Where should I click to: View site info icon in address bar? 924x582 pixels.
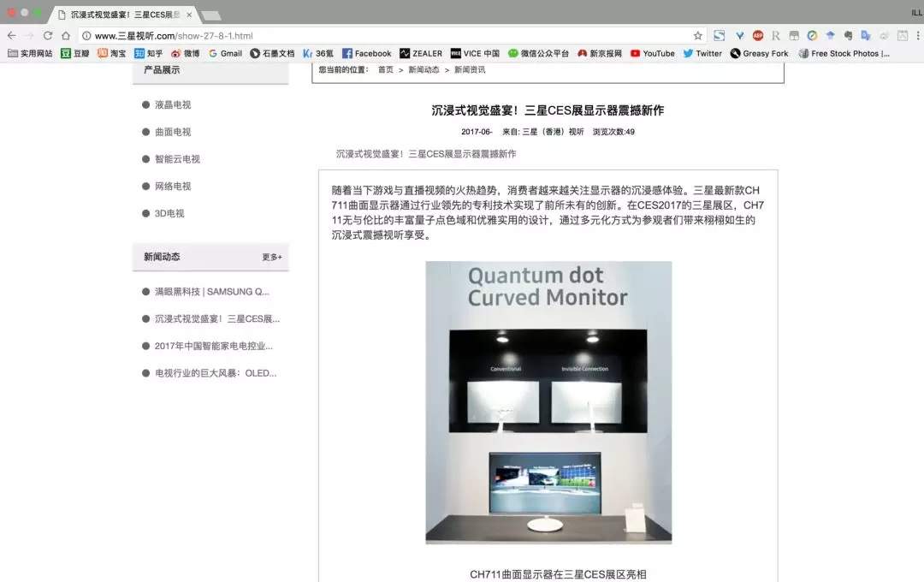[86, 35]
